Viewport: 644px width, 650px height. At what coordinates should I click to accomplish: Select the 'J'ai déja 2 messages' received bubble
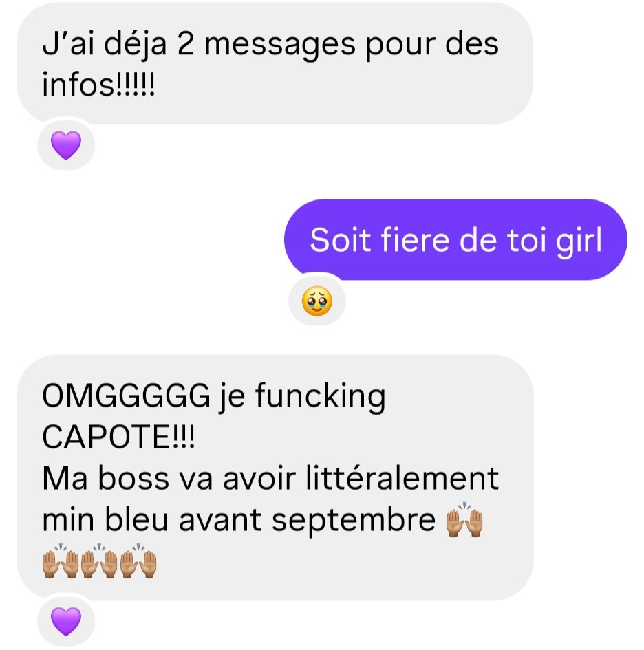tap(275, 63)
